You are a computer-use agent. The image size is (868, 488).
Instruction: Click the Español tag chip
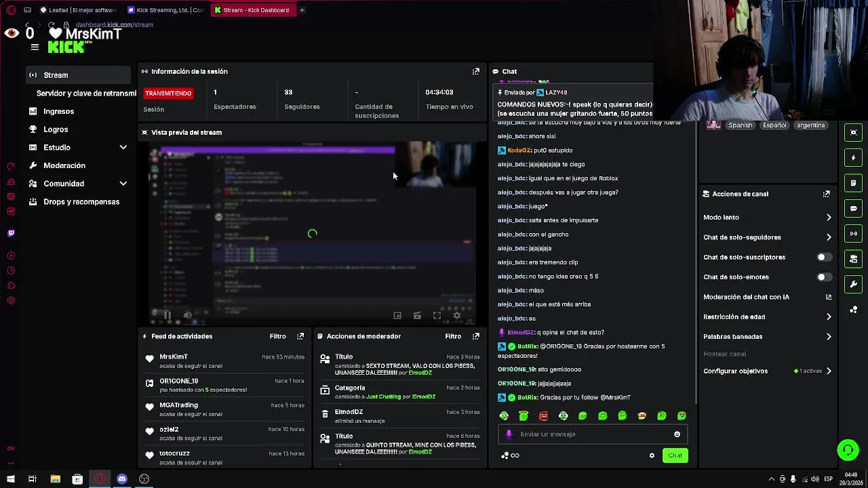(774, 125)
